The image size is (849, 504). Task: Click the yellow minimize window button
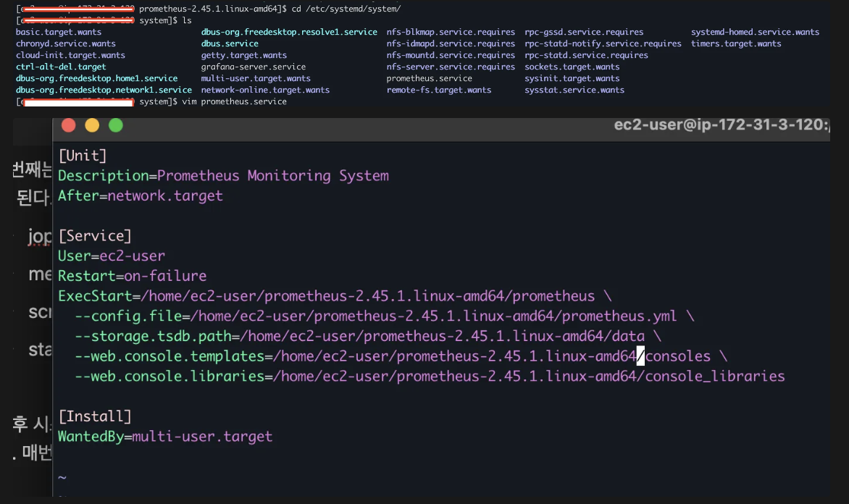[92, 125]
